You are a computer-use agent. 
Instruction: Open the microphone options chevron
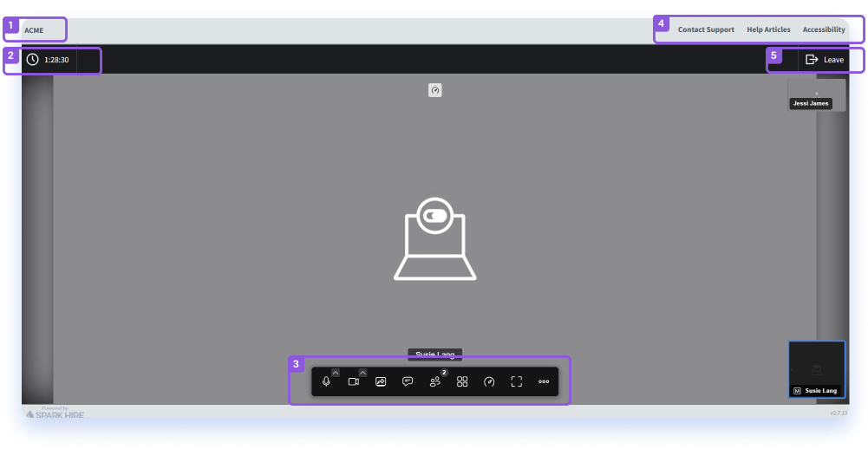pyautogui.click(x=336, y=373)
